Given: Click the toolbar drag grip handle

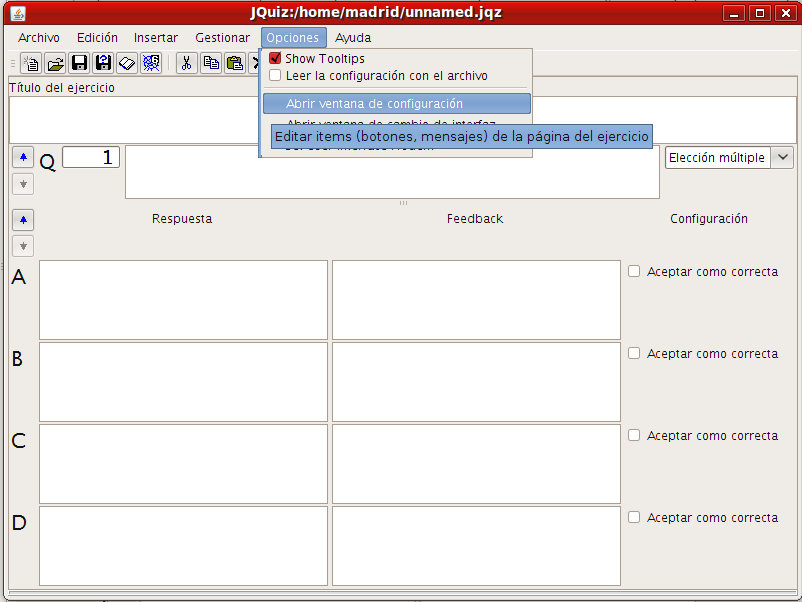Looking at the screenshot, I should (x=13, y=63).
